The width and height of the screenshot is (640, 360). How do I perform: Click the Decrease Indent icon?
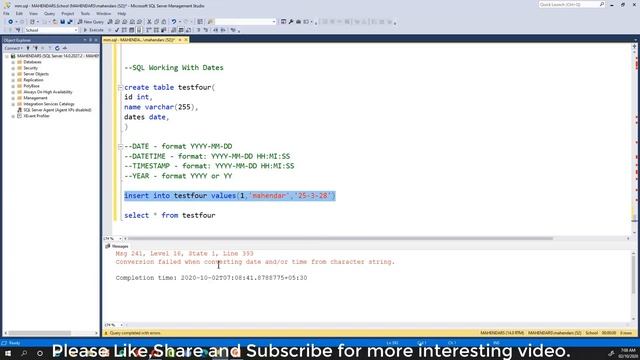coord(216,30)
